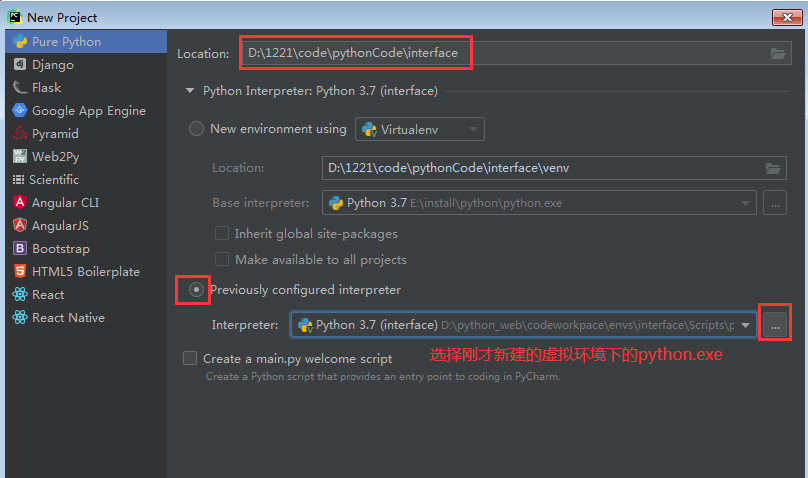The image size is (808, 478).
Task: Click the PyCharm icon in title bar
Action: 14,17
